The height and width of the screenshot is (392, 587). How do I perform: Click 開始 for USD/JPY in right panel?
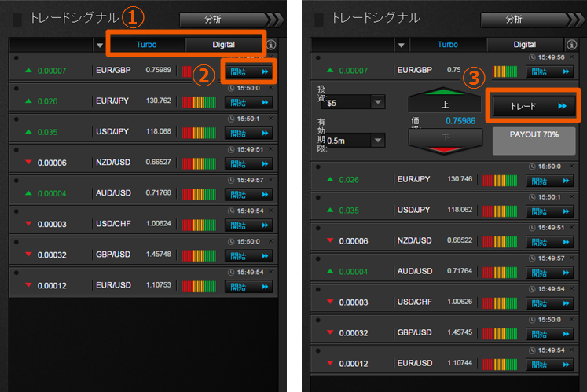tap(549, 211)
